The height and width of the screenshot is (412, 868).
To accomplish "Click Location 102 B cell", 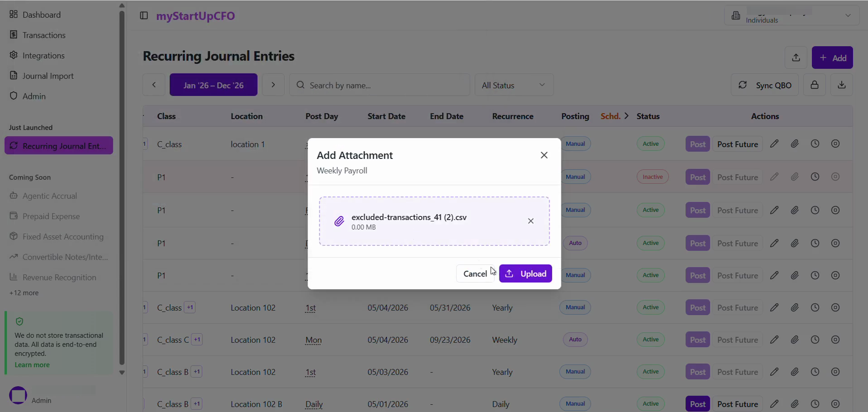I will click(256, 404).
